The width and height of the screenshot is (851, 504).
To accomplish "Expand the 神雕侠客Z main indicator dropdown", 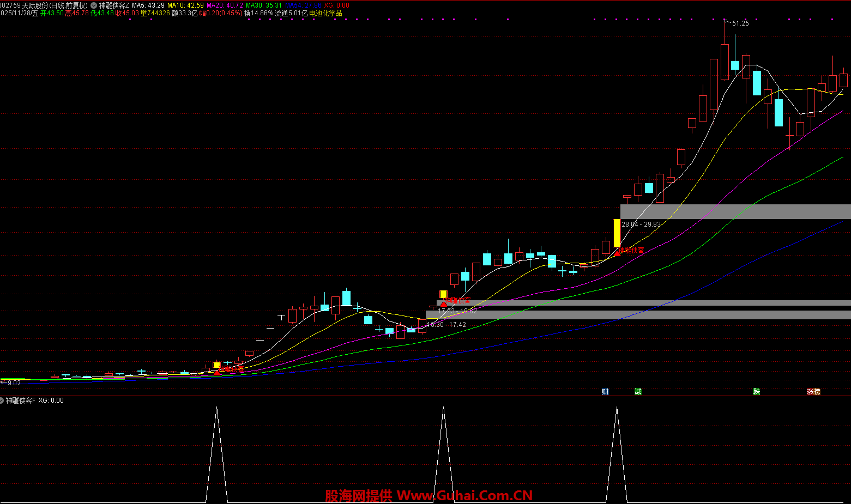I will point(93,5).
